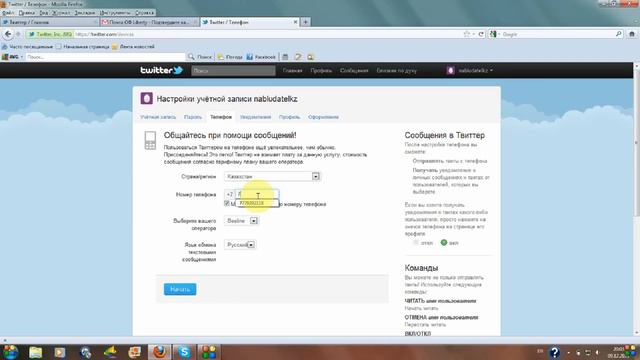Image resolution: width=640 pixels, height=360 pixels.
Task: Open the colorful squares taskbar icon
Action: pos(209,352)
